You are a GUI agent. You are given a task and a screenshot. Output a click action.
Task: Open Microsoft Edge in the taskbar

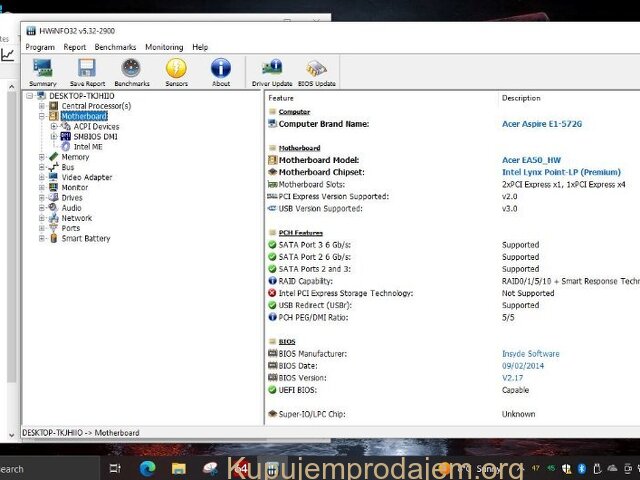146,468
